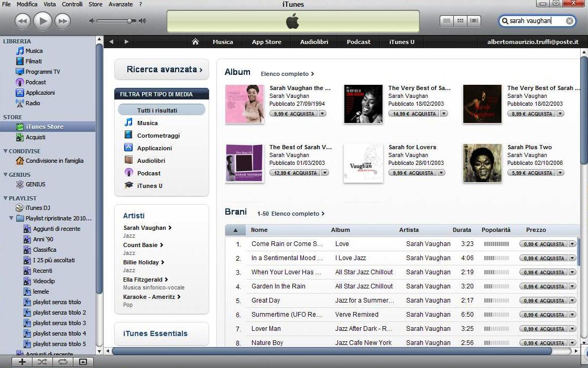The image size is (588, 368).
Task: Open account albertomaurizio.truffi@poste.it
Action: point(532,42)
